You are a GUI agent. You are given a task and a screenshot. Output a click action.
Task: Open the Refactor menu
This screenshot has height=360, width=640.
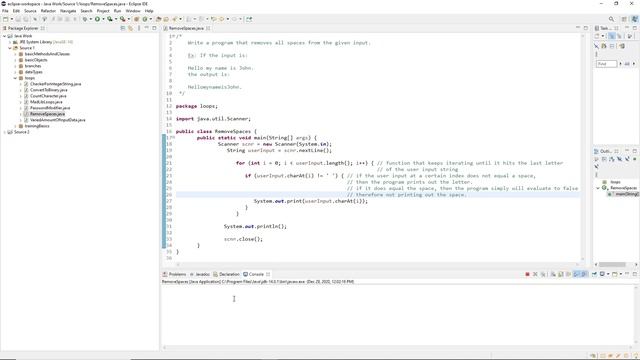pyautogui.click(x=48, y=11)
